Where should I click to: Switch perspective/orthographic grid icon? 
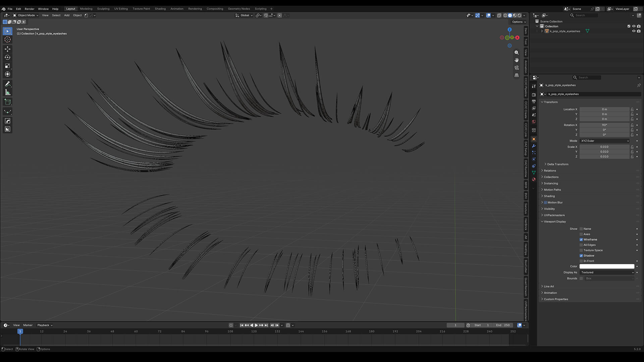[517, 75]
